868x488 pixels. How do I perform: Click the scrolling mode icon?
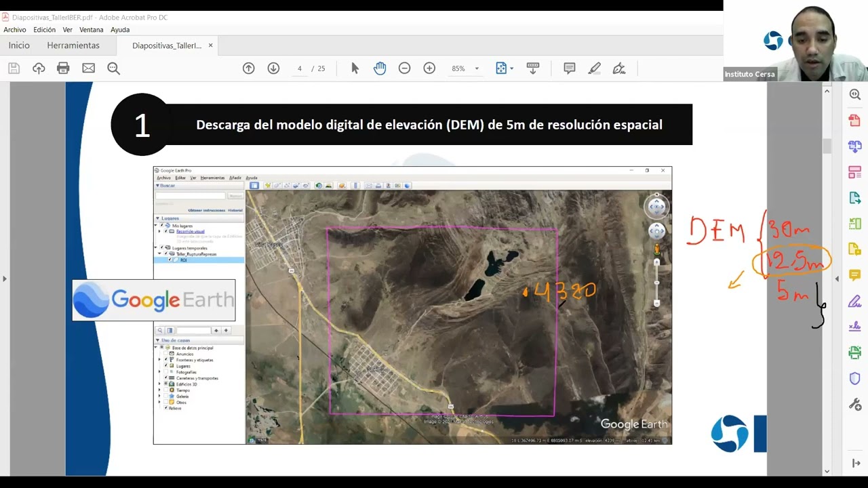coord(533,68)
